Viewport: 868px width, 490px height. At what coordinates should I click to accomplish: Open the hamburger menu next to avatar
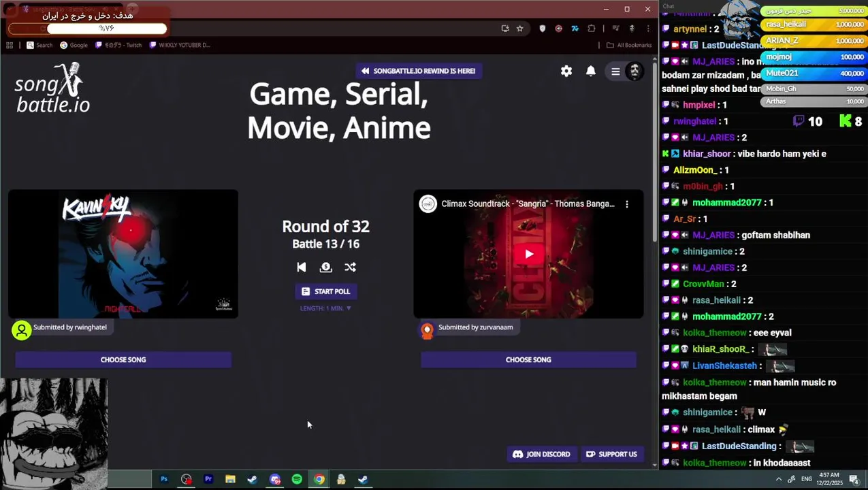(x=615, y=71)
